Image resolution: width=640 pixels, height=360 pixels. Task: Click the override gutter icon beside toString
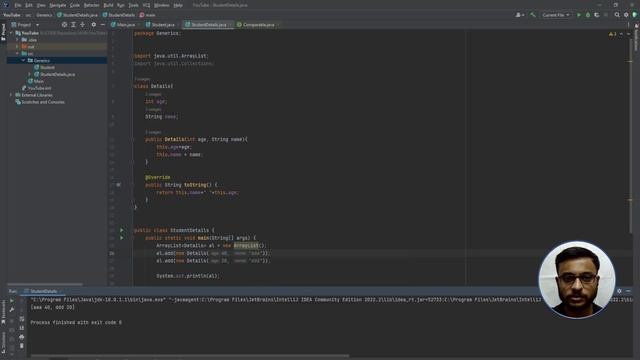118,184
